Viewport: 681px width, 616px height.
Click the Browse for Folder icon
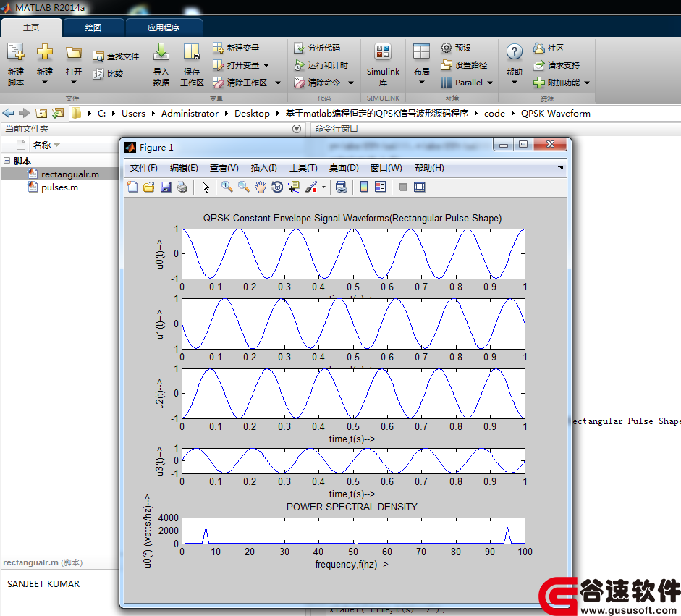point(58,114)
